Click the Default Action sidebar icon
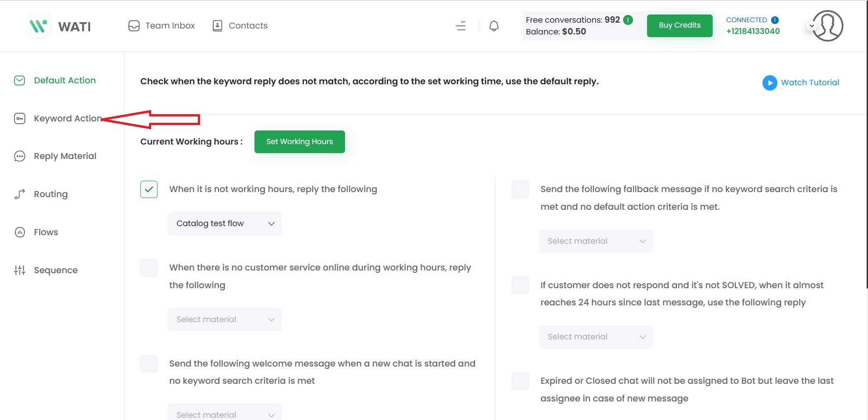This screenshot has height=420, width=868. pos(19,80)
